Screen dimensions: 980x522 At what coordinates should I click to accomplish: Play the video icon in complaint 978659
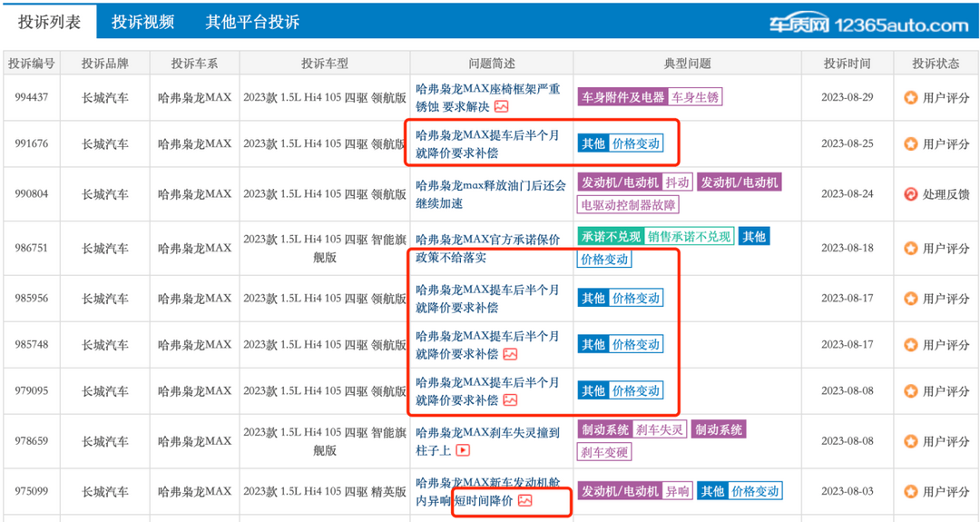(463, 450)
